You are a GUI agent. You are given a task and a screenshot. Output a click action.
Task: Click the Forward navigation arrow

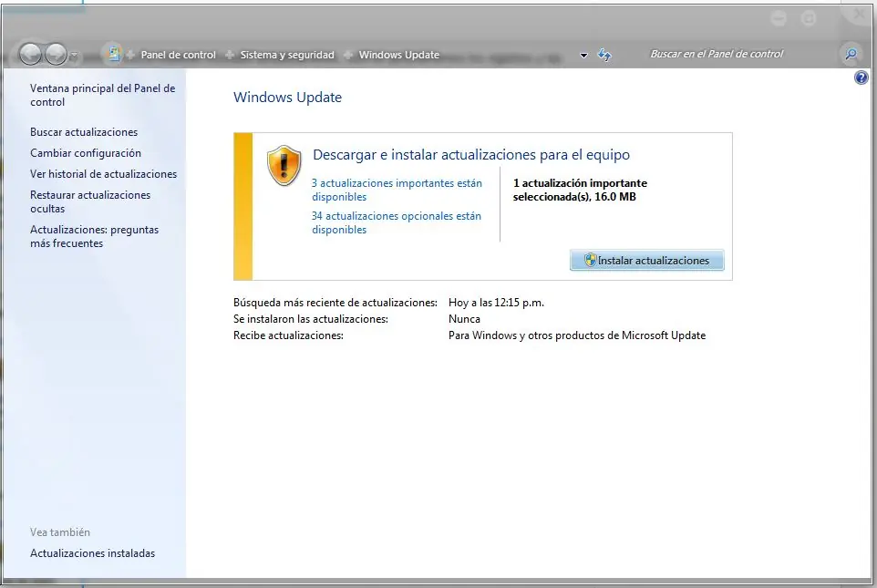coord(56,55)
